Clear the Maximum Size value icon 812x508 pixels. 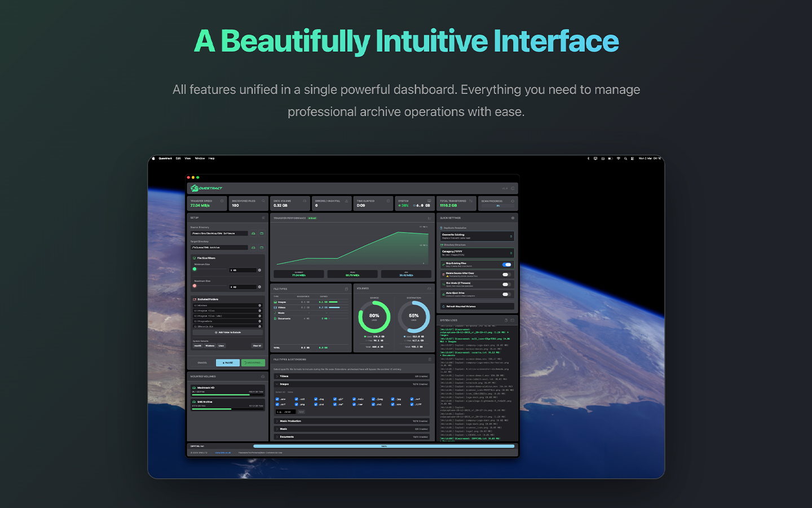coord(259,287)
